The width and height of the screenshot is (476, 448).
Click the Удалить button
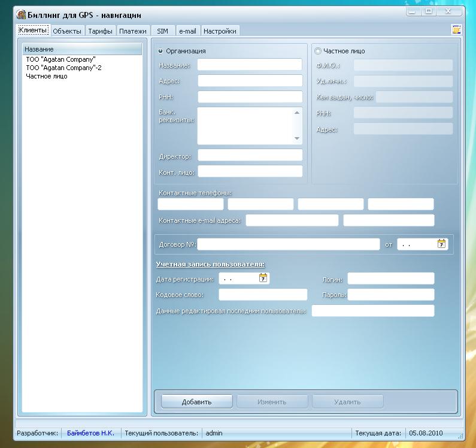348,402
